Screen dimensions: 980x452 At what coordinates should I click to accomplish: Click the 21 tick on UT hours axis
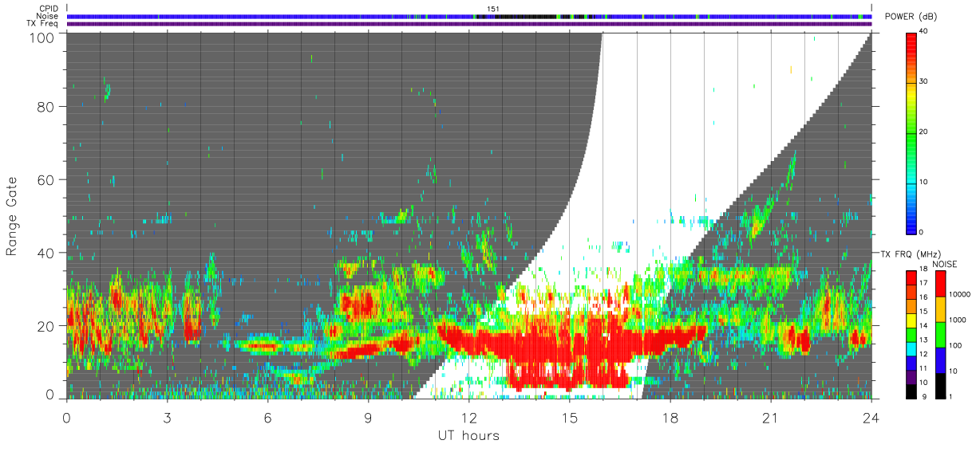770,418
